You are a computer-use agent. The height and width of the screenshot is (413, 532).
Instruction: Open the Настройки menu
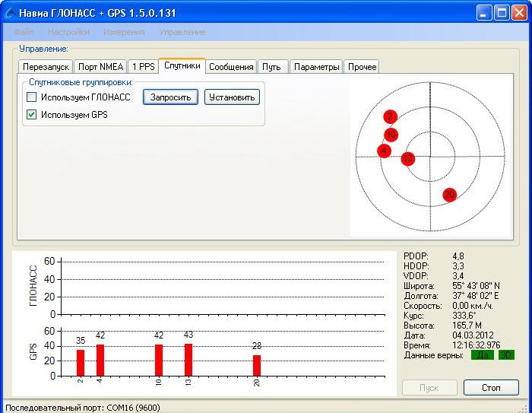[68, 32]
